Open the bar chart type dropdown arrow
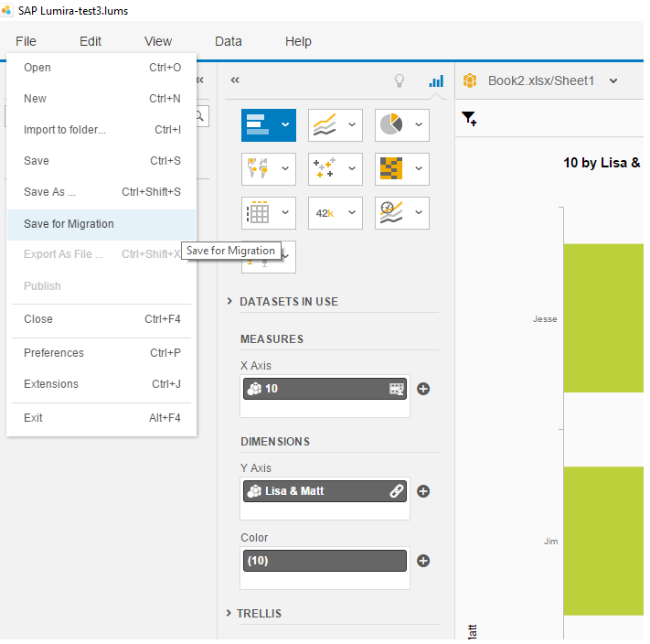Image resolution: width=650 pixels, height=644 pixels. [x=285, y=124]
